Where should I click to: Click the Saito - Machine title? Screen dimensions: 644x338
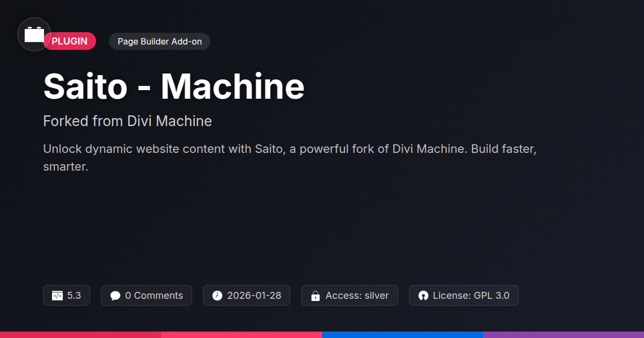174,86
